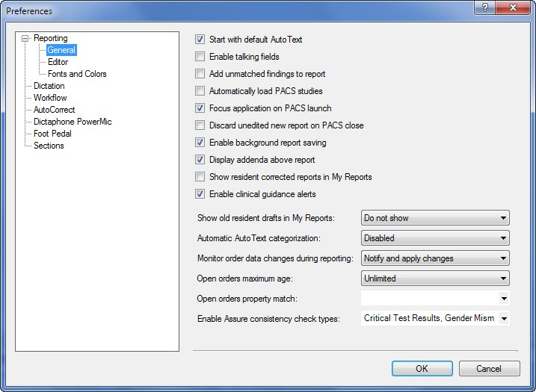Enable talking fields checkbox
The image size is (536, 392).
point(200,57)
